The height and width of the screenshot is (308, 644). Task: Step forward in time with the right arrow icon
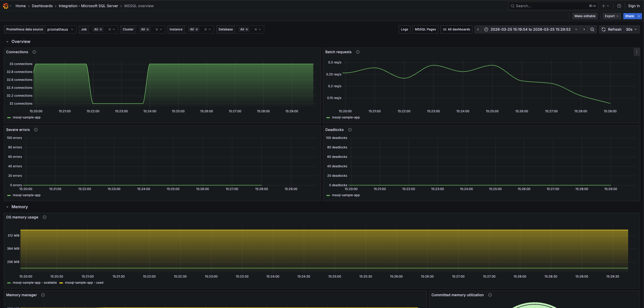pyautogui.click(x=584, y=29)
